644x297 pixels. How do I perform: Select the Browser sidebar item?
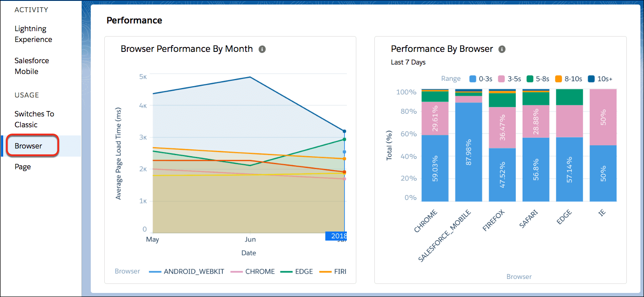[28, 146]
